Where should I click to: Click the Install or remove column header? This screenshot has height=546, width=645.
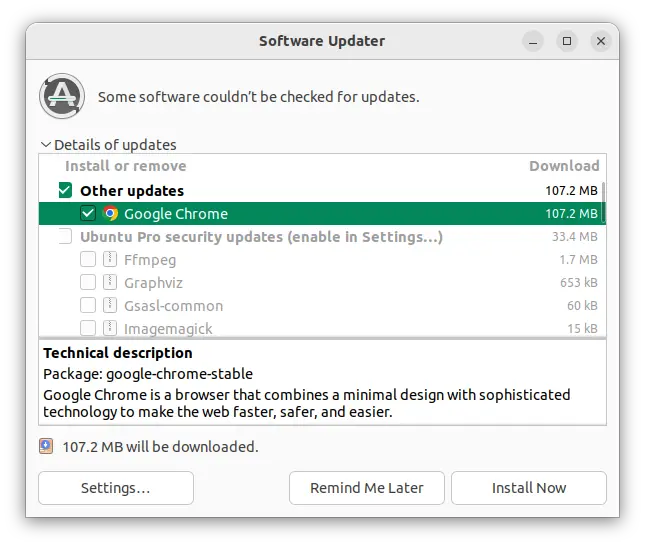(126, 166)
